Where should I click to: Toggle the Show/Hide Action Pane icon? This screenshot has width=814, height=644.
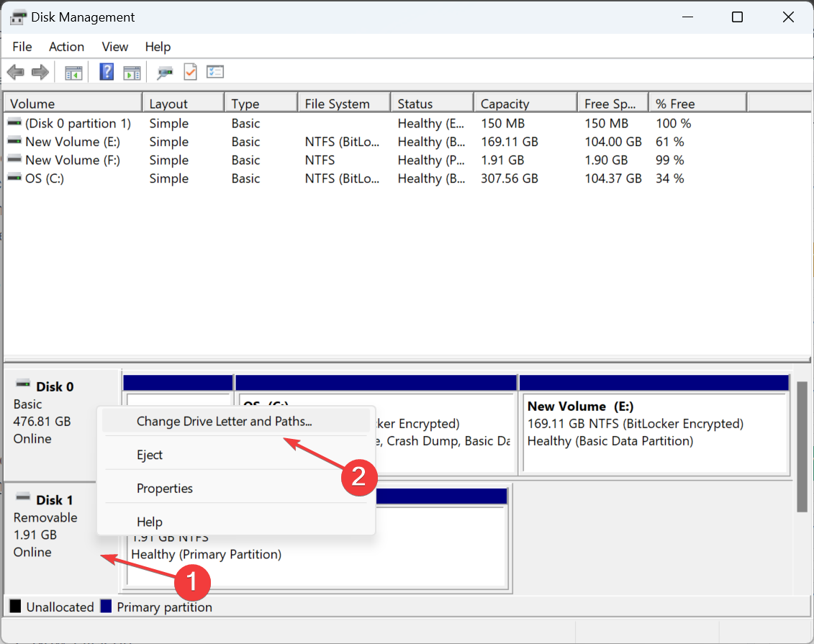click(x=131, y=71)
